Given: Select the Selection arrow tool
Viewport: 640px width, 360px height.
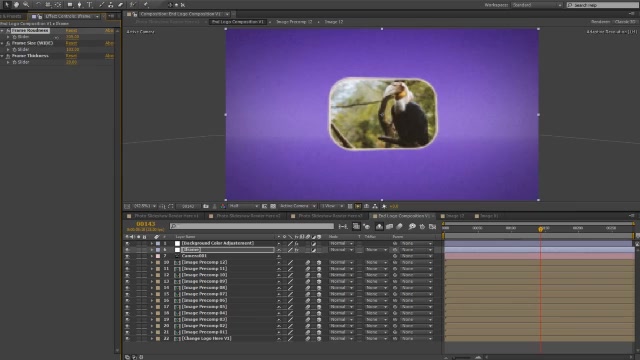Looking at the screenshot, I should coord(7,4).
